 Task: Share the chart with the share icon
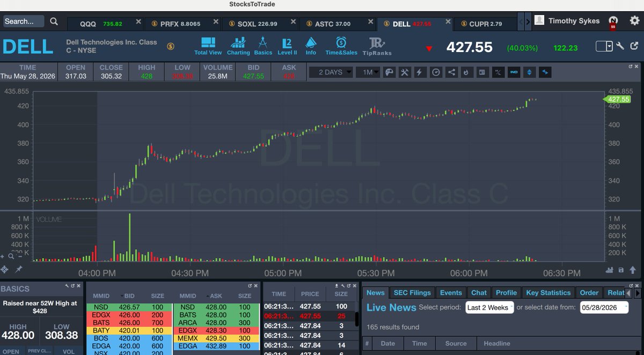point(452,72)
